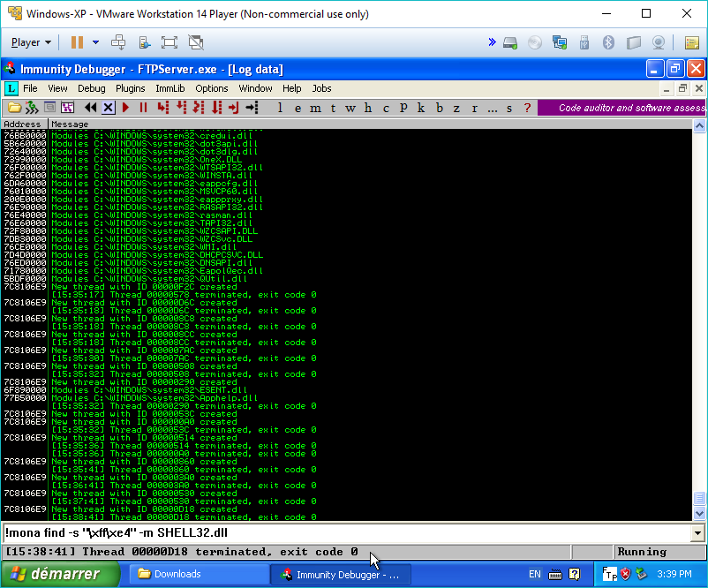Viewport: 708px width, 588px height.
Task: Expand the VMware Player dropdown menu
Action: point(31,42)
